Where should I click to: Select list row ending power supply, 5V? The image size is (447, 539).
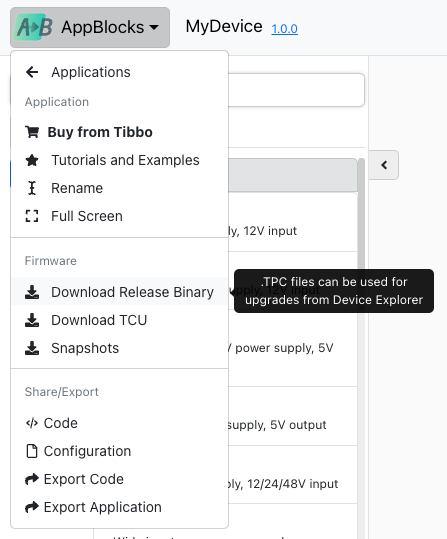point(292,348)
